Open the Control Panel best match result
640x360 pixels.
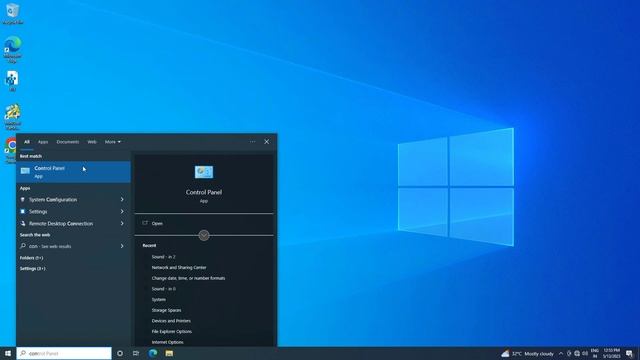pyautogui.click(x=73, y=172)
